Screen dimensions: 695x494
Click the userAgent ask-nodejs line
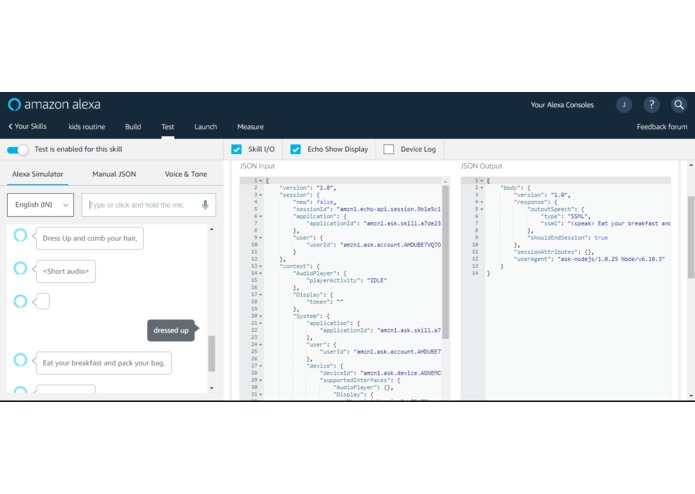(x=589, y=259)
